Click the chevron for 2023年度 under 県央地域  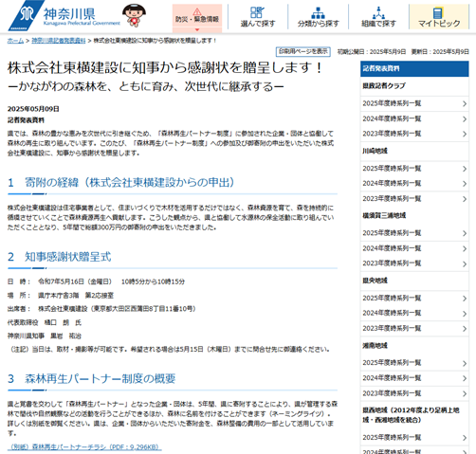465,329
